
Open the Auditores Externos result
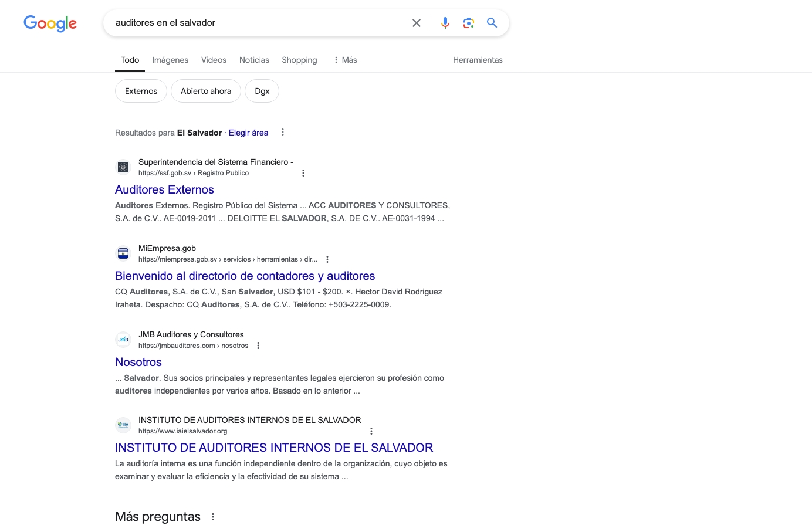pos(164,189)
